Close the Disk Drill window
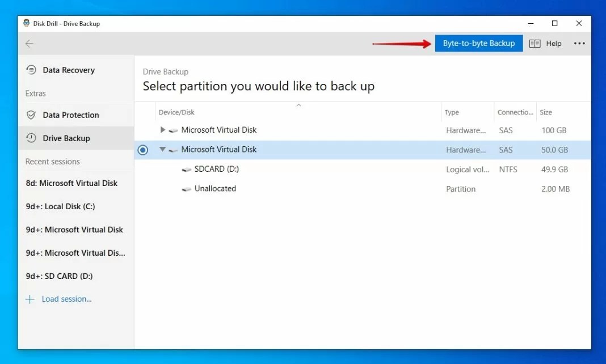The width and height of the screenshot is (606, 364). click(579, 24)
